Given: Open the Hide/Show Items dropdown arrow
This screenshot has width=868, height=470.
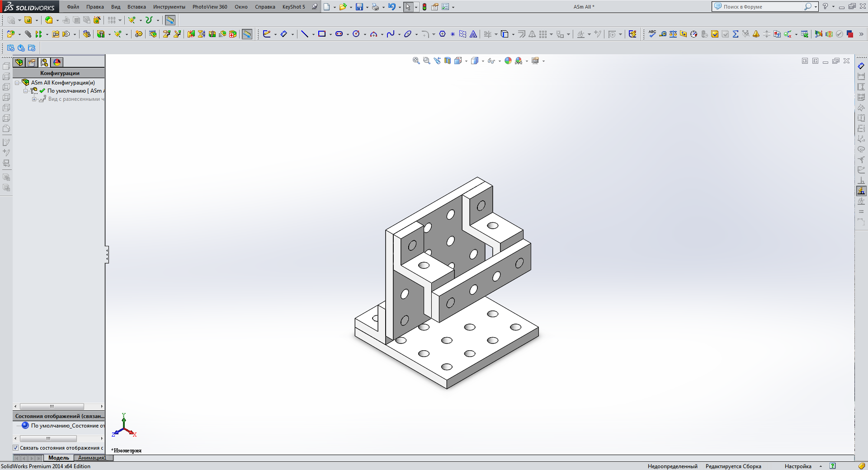Looking at the screenshot, I should (500, 61).
